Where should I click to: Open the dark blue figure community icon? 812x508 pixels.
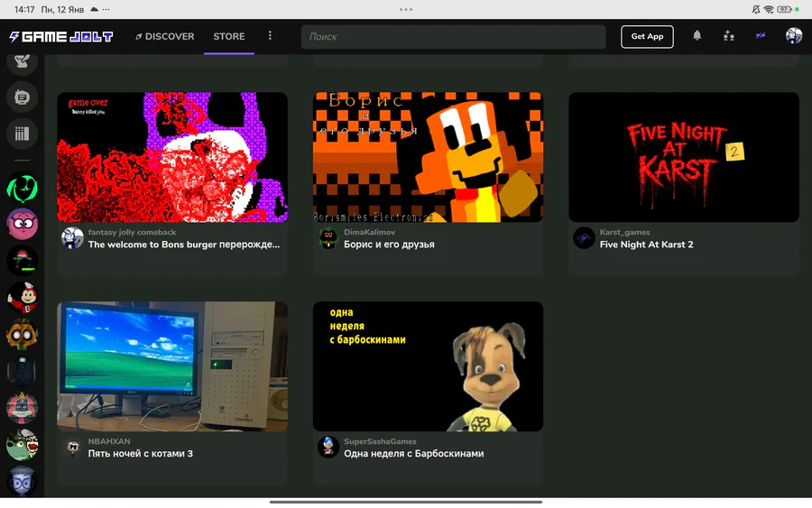point(22,371)
